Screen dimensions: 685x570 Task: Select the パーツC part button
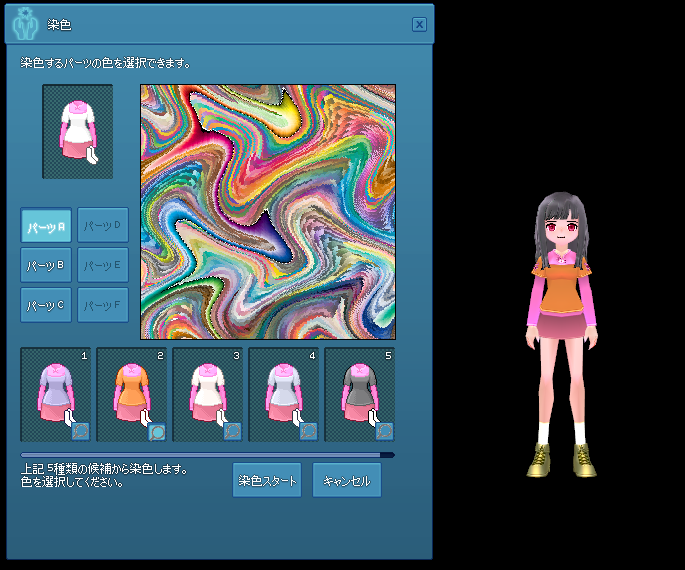(x=46, y=305)
